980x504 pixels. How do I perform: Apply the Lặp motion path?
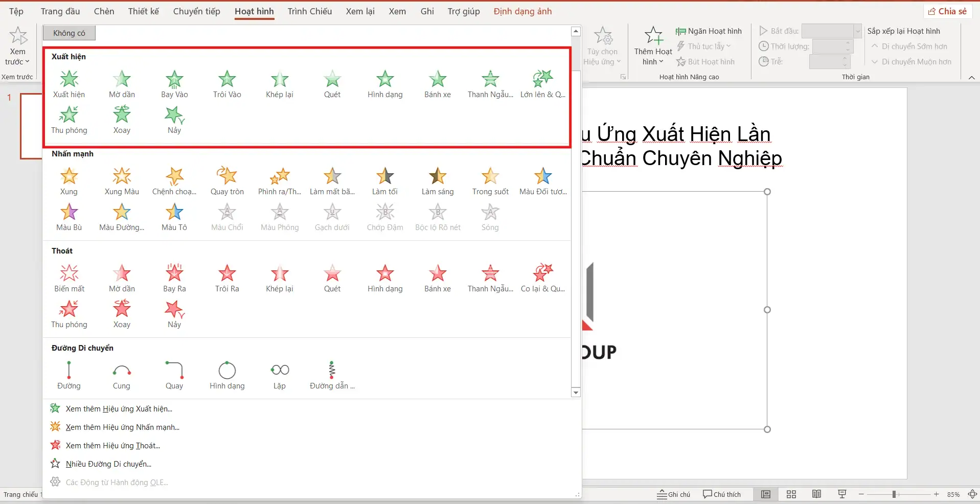click(280, 376)
